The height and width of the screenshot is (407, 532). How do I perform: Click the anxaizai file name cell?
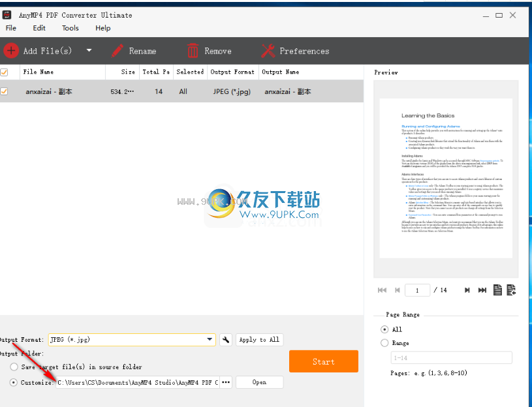coord(49,91)
